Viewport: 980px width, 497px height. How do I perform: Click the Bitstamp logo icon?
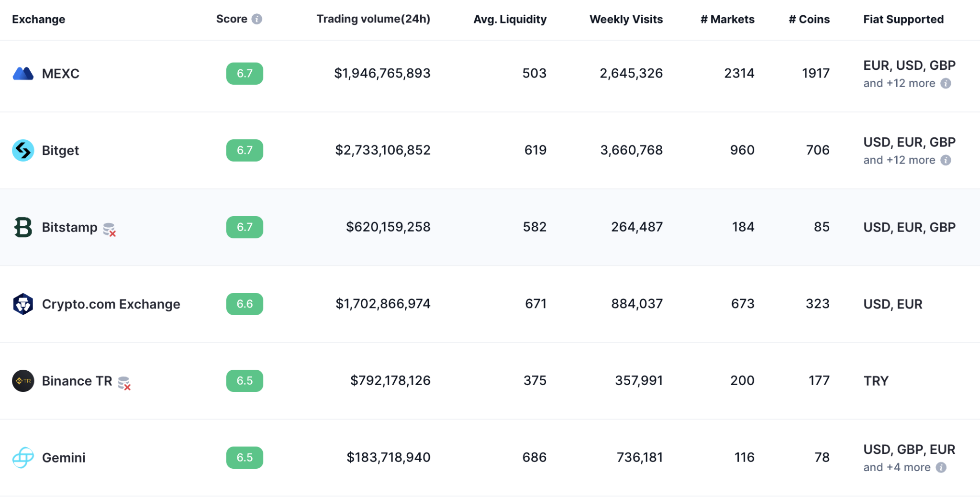click(x=23, y=227)
